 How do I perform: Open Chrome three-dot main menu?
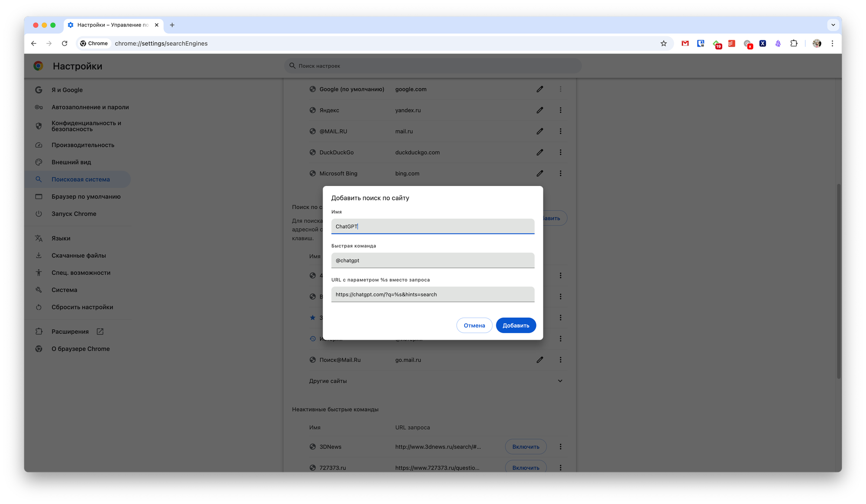[x=832, y=43]
